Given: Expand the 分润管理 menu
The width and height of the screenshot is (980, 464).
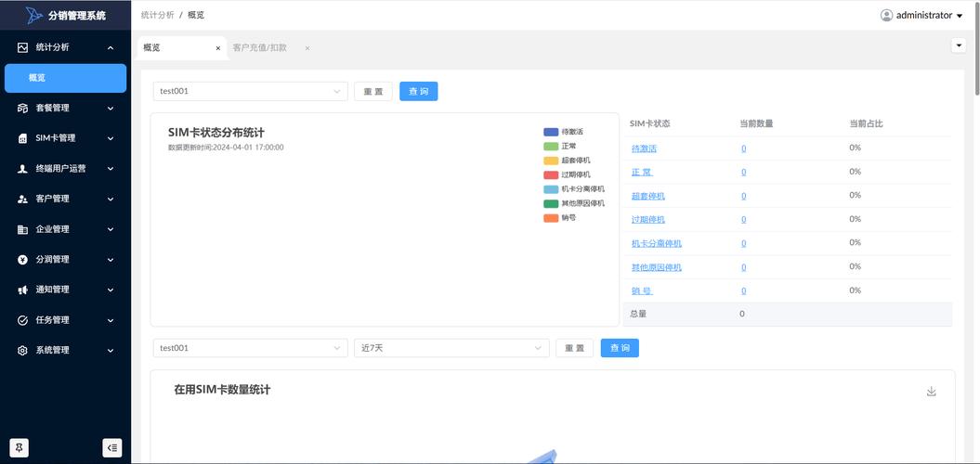Looking at the screenshot, I should coord(111,260).
